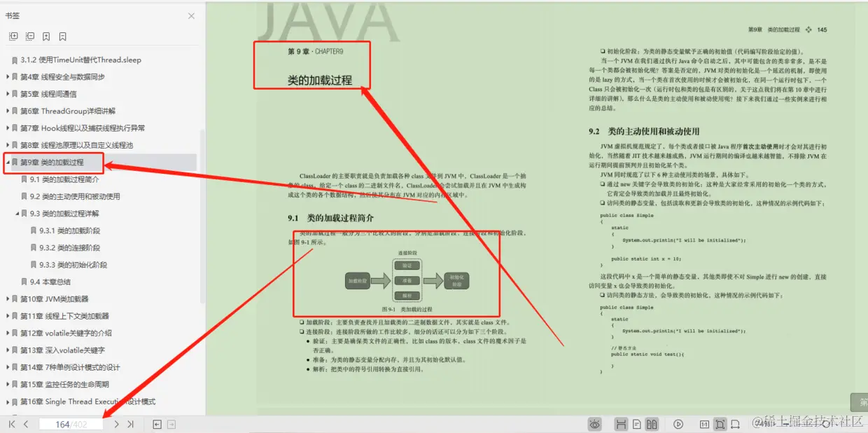Open bookmark 第10章 JVM类加载器
The image size is (868, 433).
click(x=55, y=299)
